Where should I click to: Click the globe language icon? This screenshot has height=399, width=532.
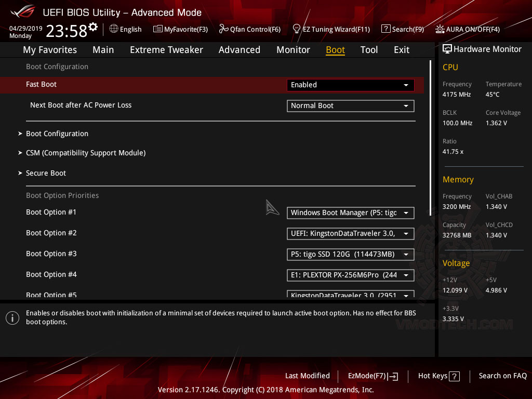[114, 29]
